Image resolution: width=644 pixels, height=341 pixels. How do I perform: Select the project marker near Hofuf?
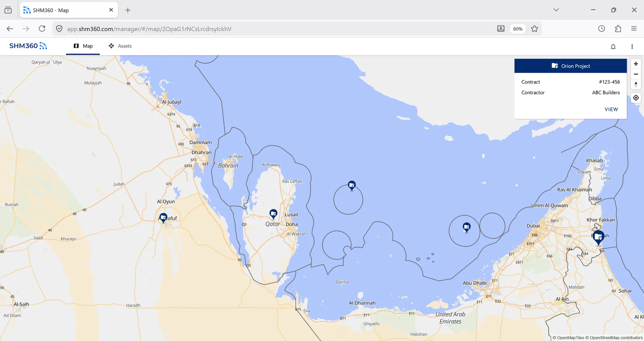tap(163, 218)
